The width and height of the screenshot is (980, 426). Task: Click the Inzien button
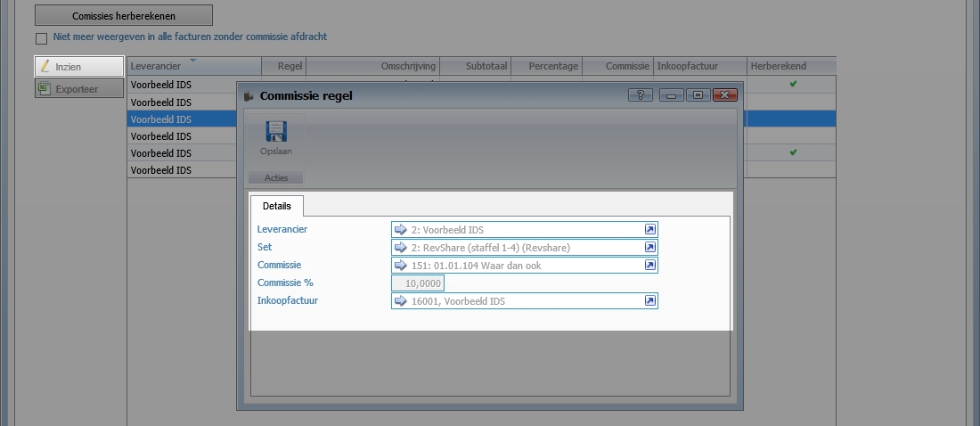79,67
